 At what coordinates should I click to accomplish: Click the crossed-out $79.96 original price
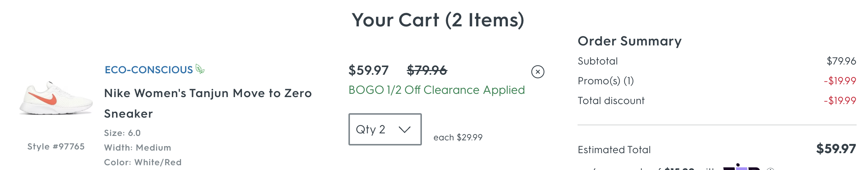click(427, 70)
